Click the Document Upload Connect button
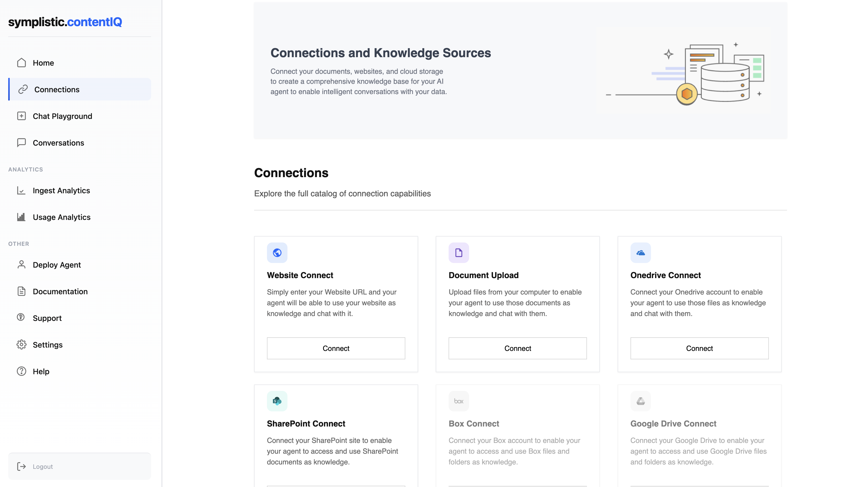Viewport: 868px width, 487px height. pyautogui.click(x=518, y=348)
